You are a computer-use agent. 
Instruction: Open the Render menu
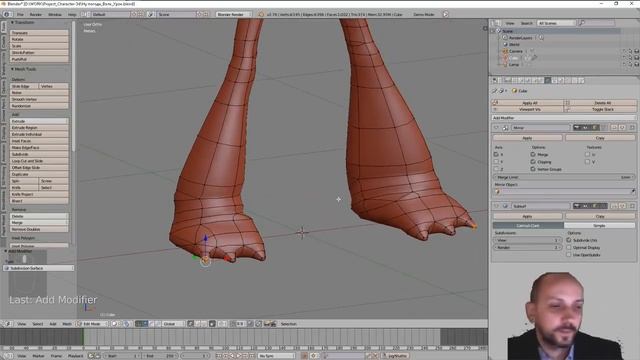36,14
